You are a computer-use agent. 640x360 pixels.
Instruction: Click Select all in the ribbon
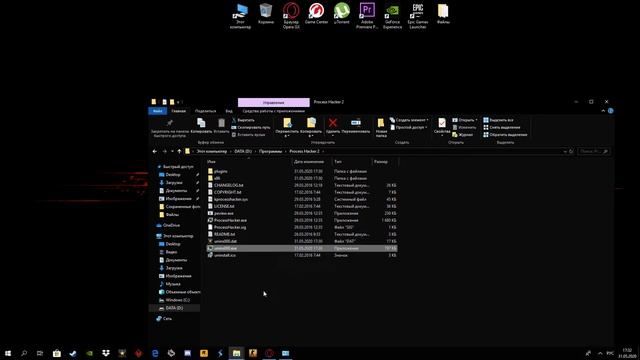point(498,120)
